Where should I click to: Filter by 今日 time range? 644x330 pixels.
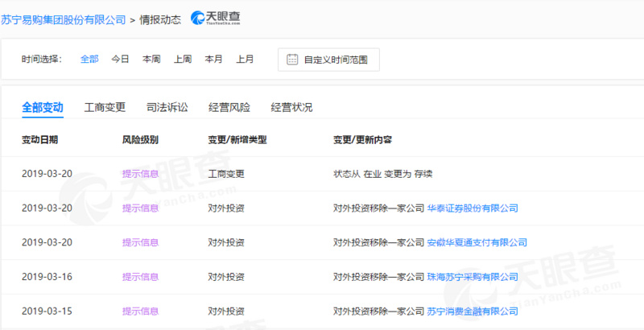click(x=120, y=60)
